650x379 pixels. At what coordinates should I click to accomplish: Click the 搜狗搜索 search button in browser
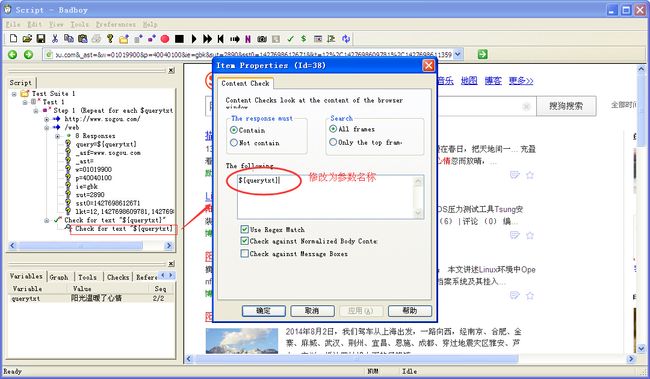(x=566, y=106)
